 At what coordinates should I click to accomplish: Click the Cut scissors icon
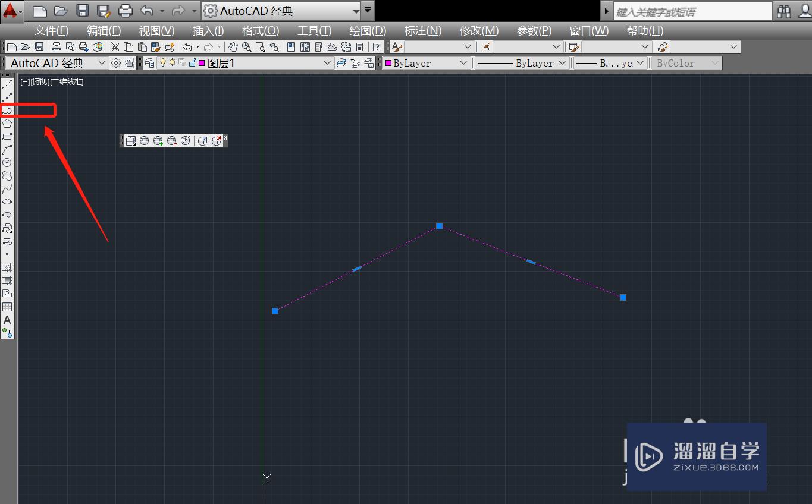point(115,47)
